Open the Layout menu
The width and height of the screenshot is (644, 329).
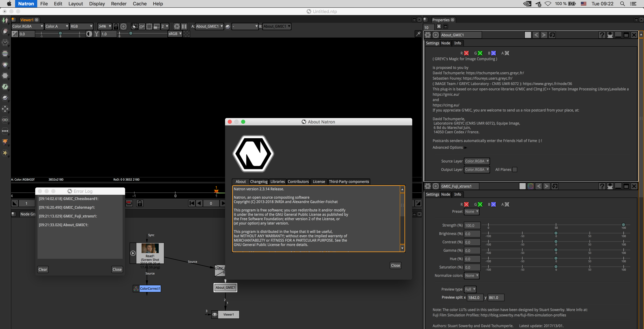click(x=75, y=4)
